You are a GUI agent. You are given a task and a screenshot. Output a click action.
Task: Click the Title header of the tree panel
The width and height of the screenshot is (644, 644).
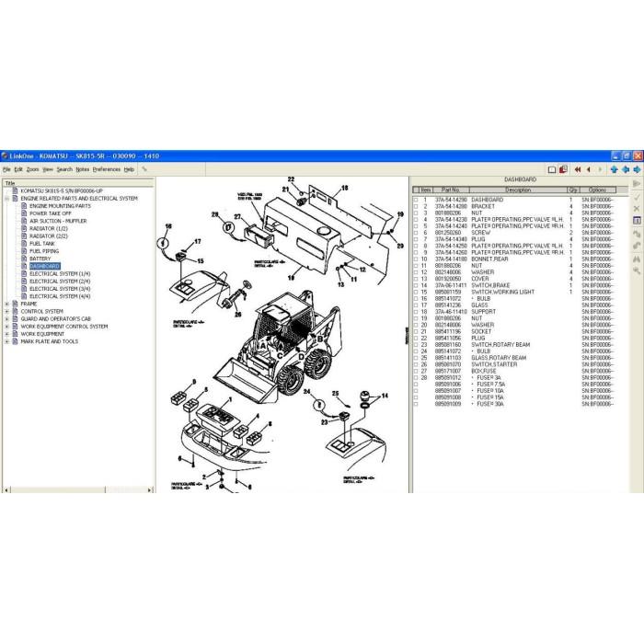coord(78,183)
